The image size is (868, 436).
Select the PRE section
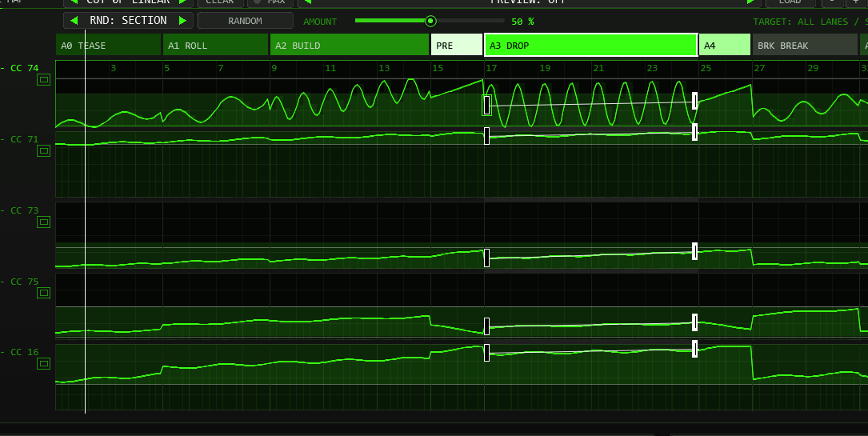(x=457, y=46)
